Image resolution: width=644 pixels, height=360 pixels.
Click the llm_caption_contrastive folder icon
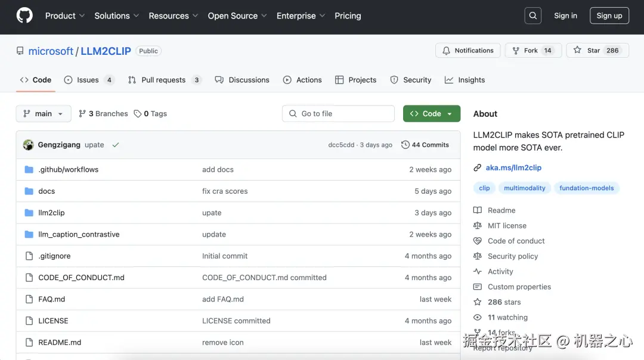pyautogui.click(x=29, y=234)
